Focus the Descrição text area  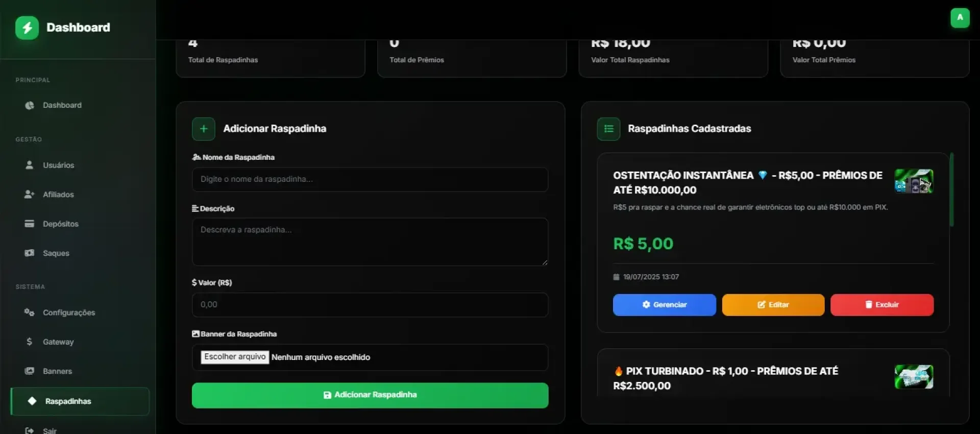[370, 242]
